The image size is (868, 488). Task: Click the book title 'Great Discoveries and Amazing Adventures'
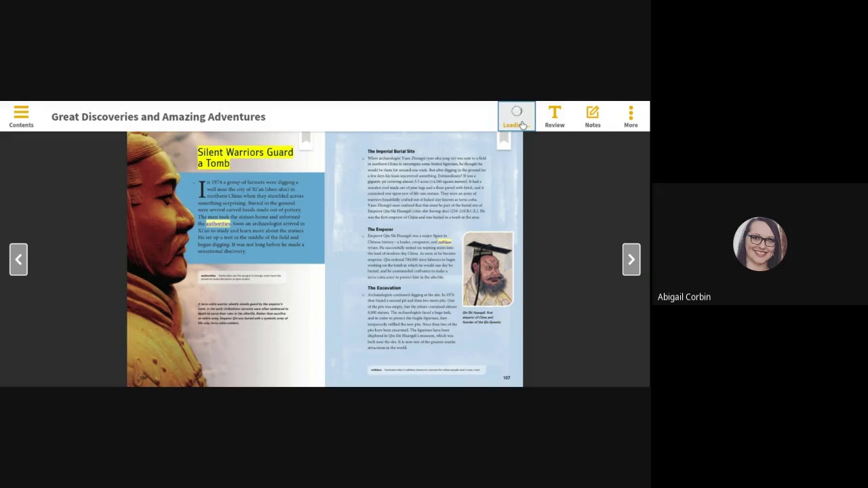point(158,117)
